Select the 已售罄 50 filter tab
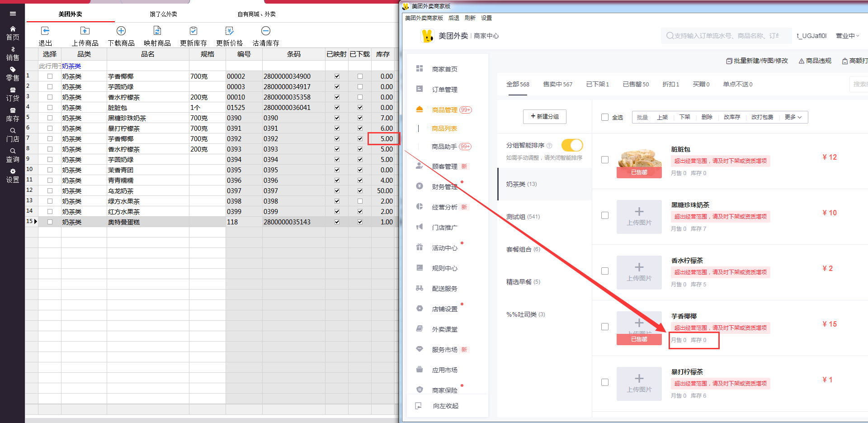868x423 pixels. [x=636, y=84]
